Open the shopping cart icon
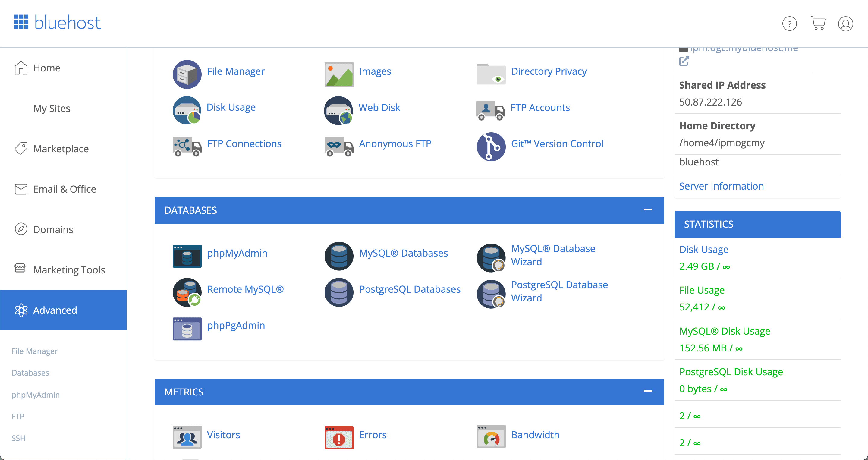Viewport: 868px width, 460px height. click(x=818, y=23)
